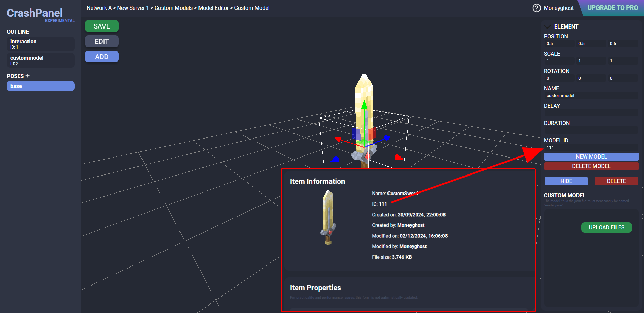Click the sword thumbnail in Item Information
The image size is (644, 313).
point(328,218)
